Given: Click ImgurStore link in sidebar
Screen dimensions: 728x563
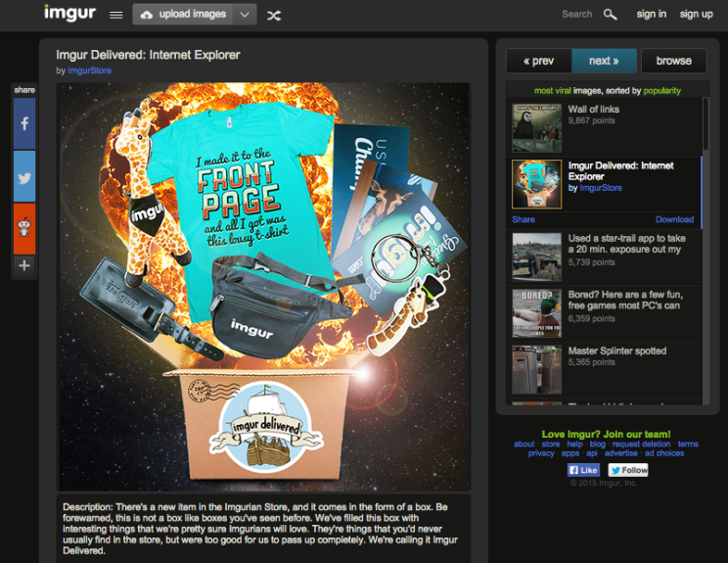Looking at the screenshot, I should (x=601, y=188).
